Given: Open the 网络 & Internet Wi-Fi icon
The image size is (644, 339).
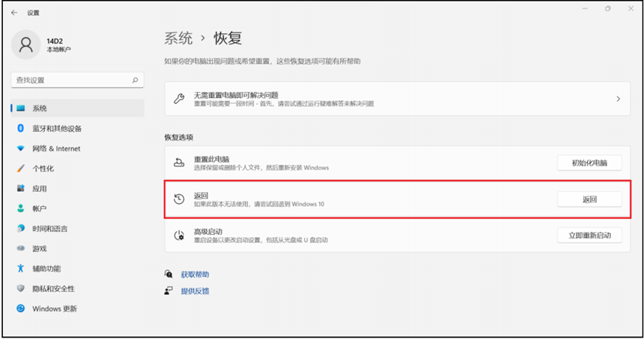Looking at the screenshot, I should 21,149.
